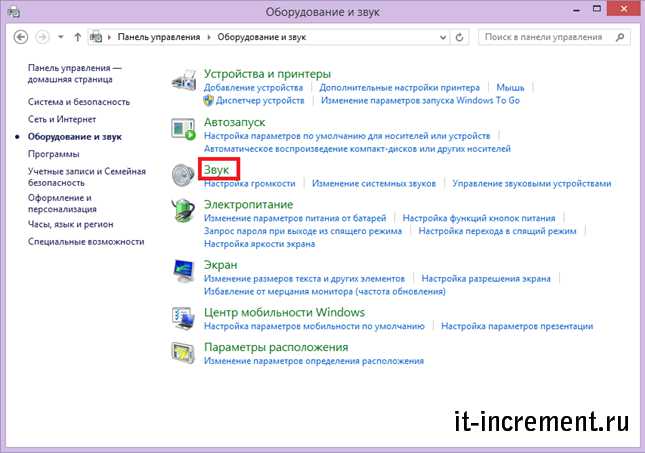Click Запрос пароля при выходе из спящего режима
Screen dimensions: 645x453
[x=303, y=231]
